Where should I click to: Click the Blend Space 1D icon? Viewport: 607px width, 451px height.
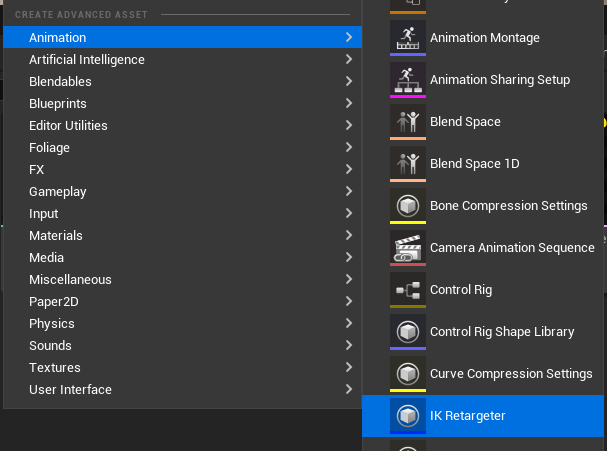tap(408, 164)
